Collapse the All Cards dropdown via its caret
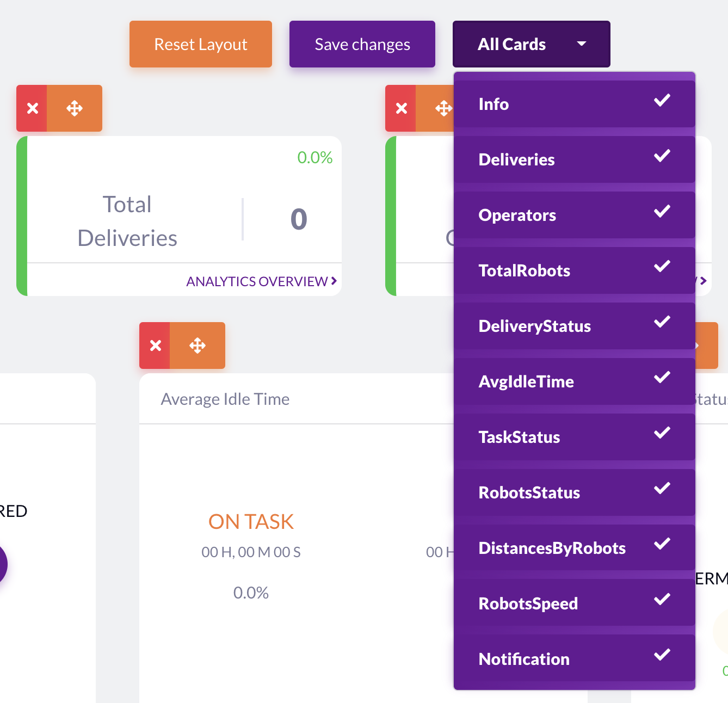The width and height of the screenshot is (728, 703). (582, 44)
